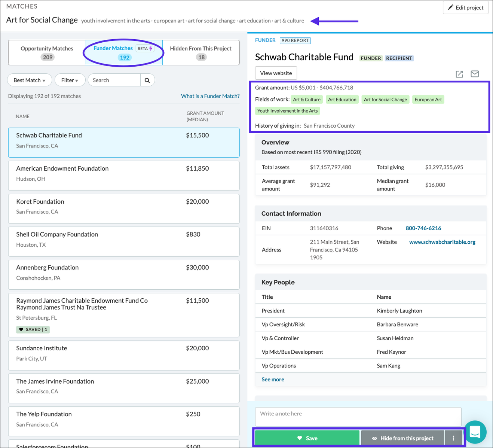Open What is a Funder Match link
493x448 pixels.
coord(210,96)
